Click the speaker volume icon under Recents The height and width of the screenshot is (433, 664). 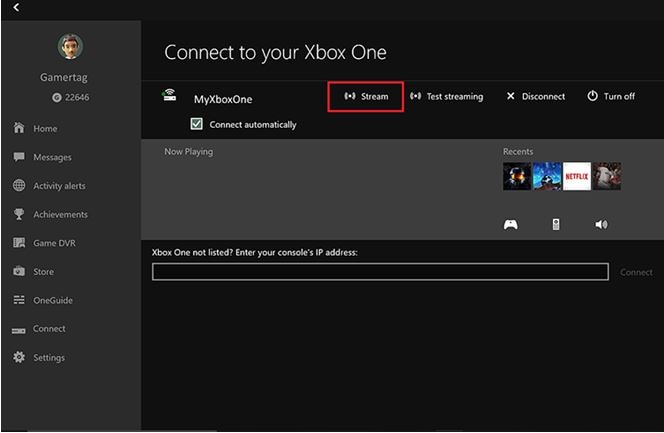pos(601,224)
